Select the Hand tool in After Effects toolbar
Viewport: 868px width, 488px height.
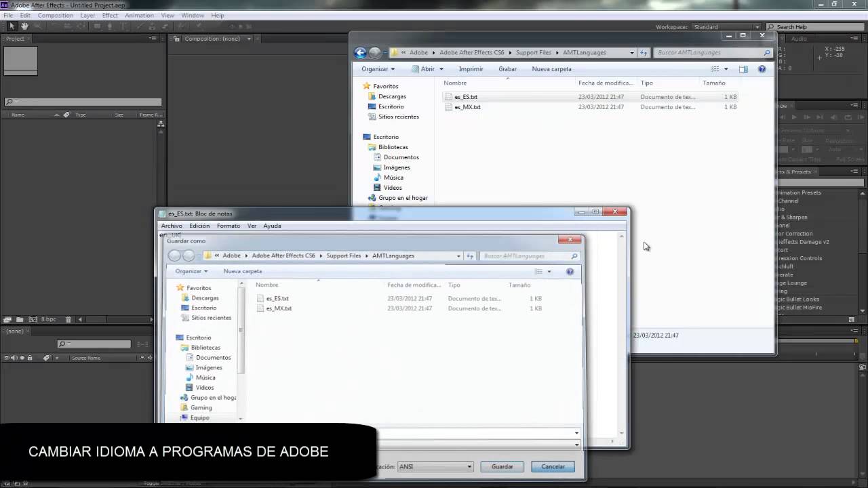24,26
